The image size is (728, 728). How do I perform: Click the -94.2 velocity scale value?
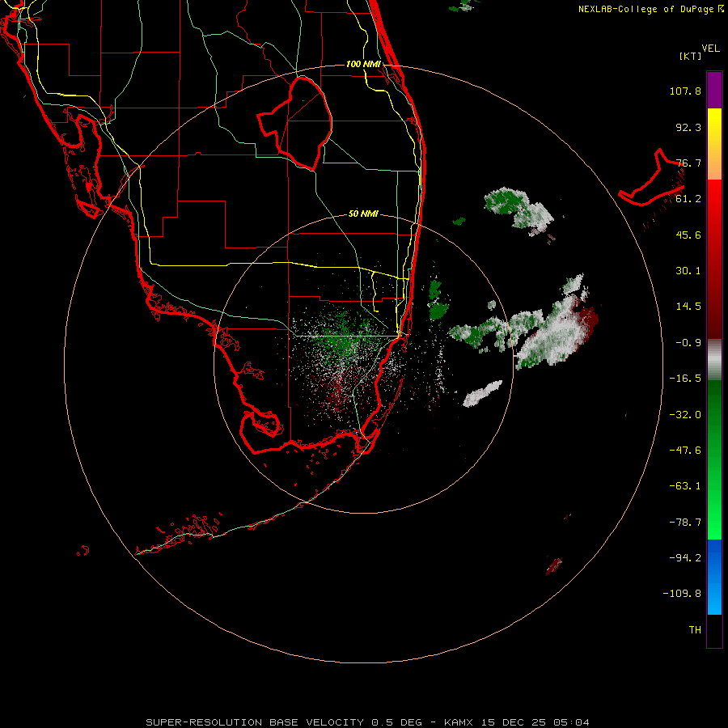pos(685,557)
